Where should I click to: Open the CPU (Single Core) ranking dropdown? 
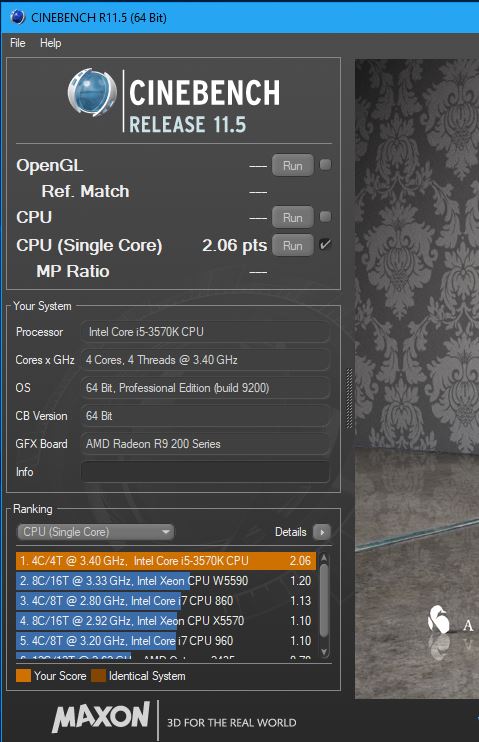coord(96,532)
